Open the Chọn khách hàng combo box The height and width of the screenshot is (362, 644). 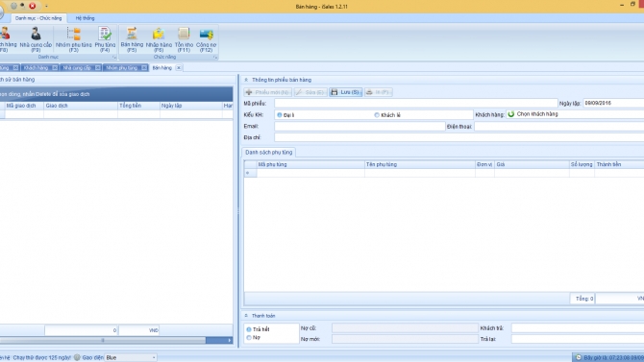[x=575, y=114]
